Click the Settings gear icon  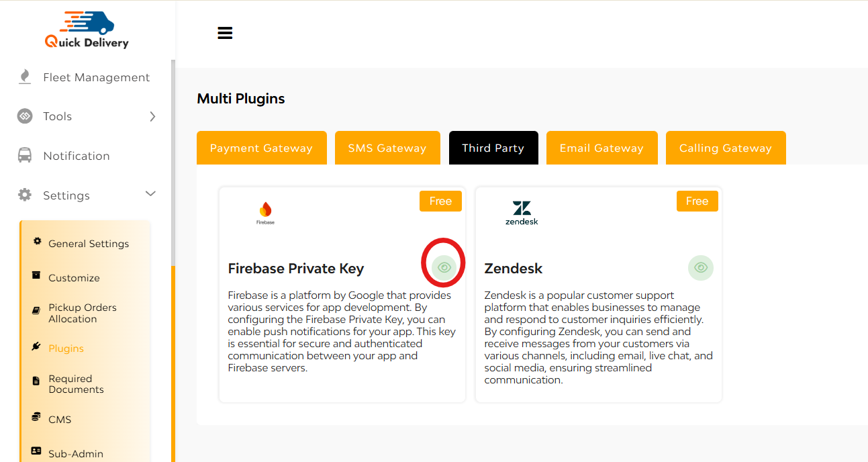point(25,195)
